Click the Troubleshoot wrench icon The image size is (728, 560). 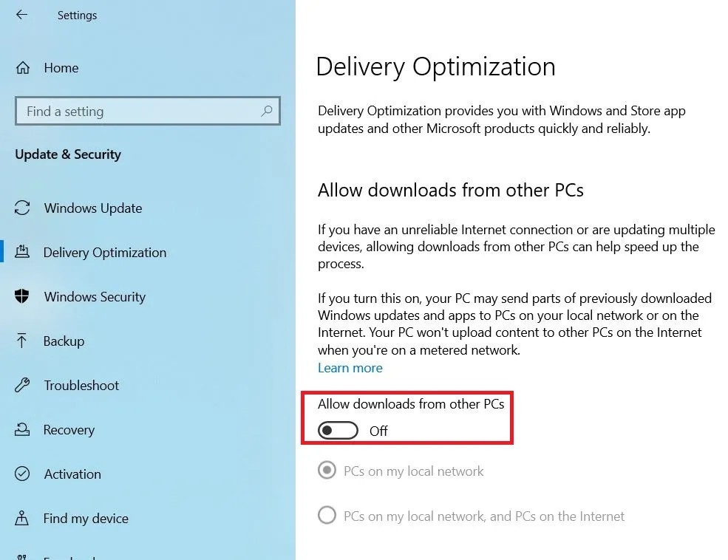click(x=23, y=386)
